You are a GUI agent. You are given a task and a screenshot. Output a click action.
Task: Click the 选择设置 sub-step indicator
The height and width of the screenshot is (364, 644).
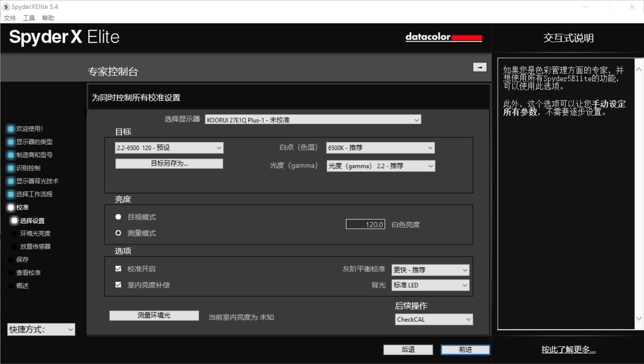click(x=14, y=221)
